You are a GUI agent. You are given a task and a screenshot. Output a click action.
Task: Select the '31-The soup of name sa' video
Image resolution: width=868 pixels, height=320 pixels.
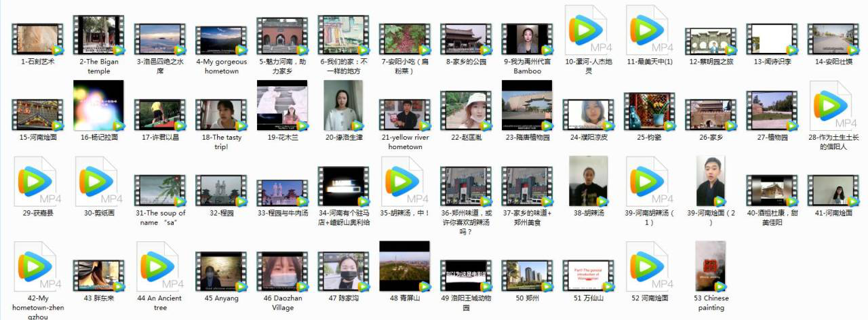click(x=159, y=190)
